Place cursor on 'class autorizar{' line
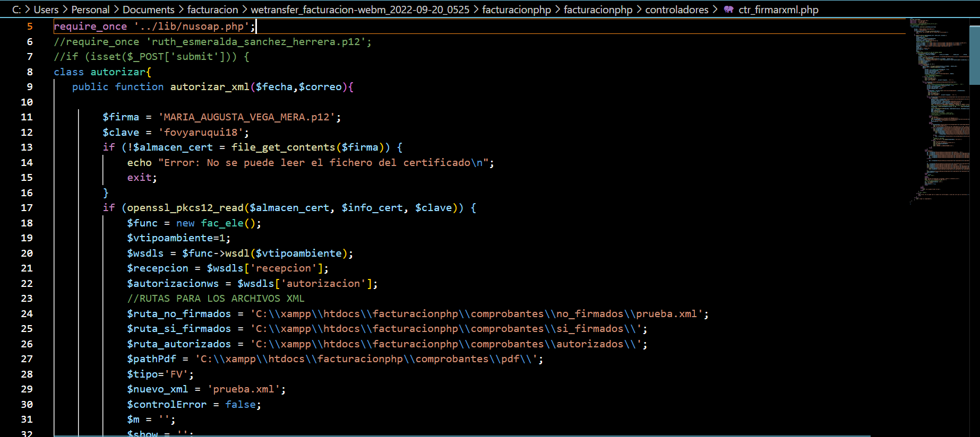Image resolution: width=980 pixels, height=437 pixels. pyautogui.click(x=102, y=72)
